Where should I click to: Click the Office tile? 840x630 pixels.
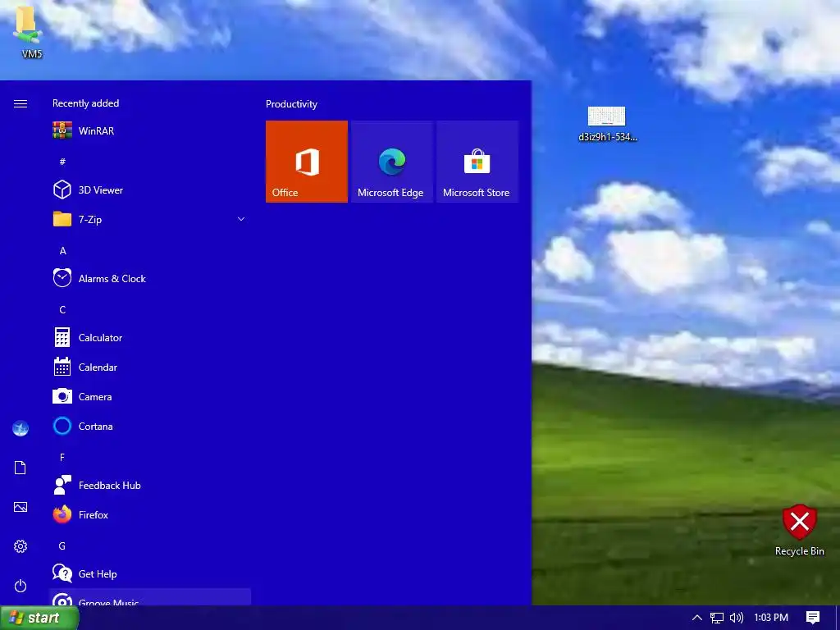point(307,162)
